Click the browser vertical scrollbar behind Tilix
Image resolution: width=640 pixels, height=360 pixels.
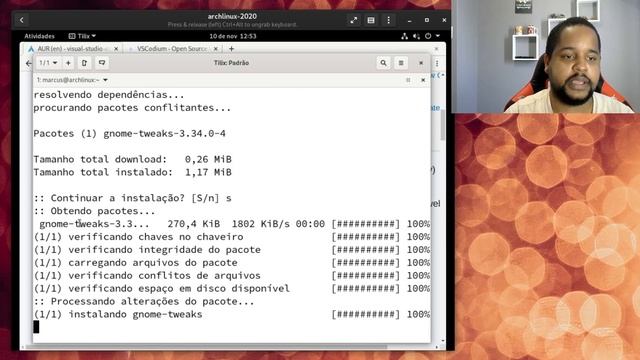coord(442,124)
